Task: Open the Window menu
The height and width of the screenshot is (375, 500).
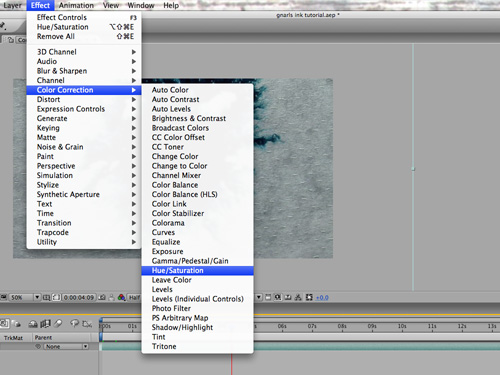Action: click(141, 5)
